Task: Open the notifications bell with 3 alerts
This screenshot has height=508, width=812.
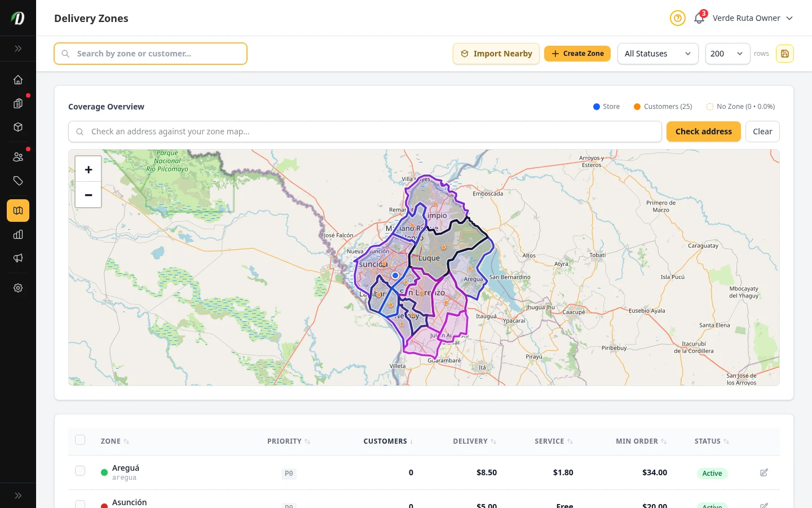Action: [x=699, y=18]
